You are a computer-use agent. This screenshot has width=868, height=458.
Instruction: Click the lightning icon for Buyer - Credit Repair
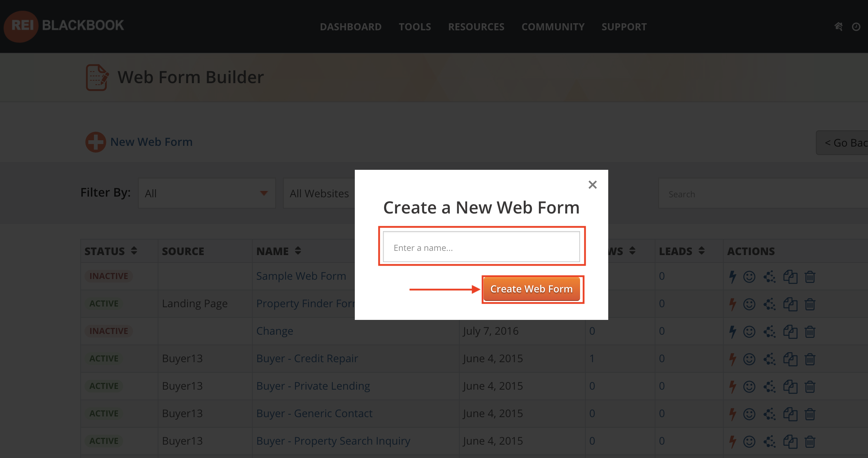coord(733,359)
